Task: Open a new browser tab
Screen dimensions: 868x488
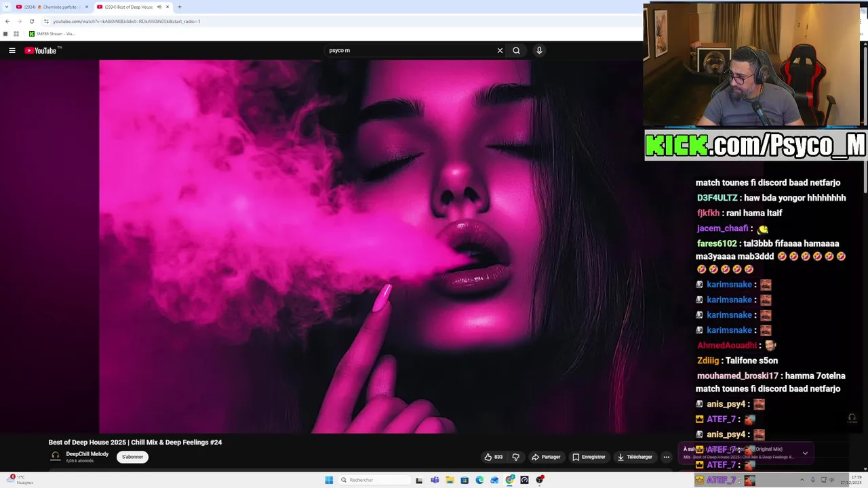Action: click(180, 7)
